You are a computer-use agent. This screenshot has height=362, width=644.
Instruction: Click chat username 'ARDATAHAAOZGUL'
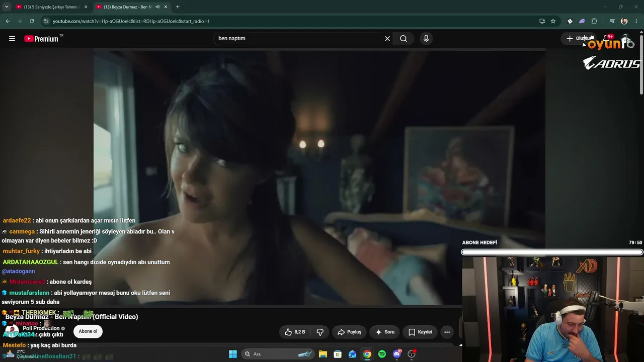tap(30, 262)
